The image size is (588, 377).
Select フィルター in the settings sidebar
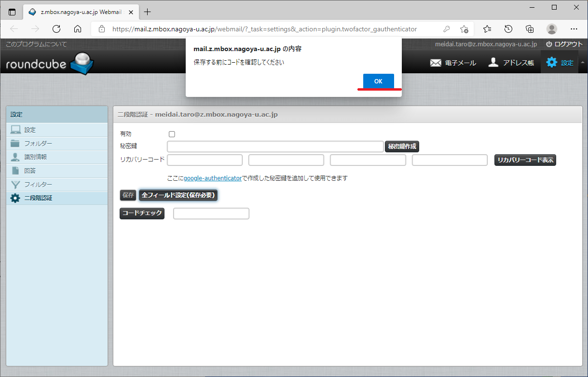(x=38, y=185)
